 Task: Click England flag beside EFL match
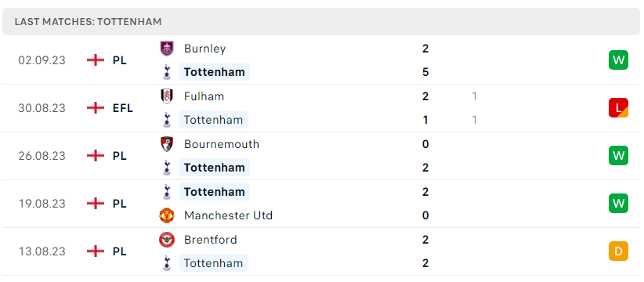pyautogui.click(x=96, y=108)
